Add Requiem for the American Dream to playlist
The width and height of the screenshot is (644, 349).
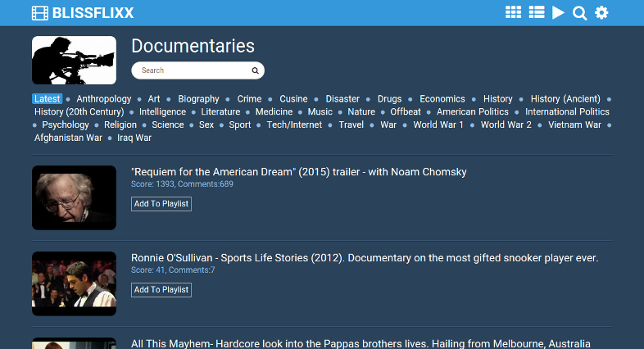coord(161,204)
